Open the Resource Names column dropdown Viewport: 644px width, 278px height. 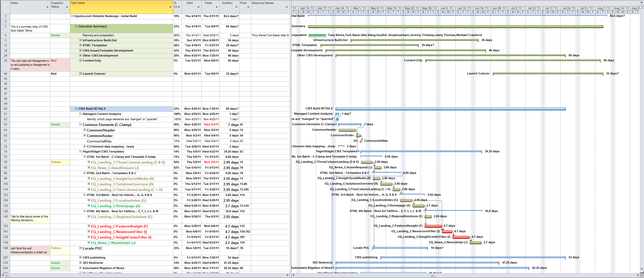[x=287, y=7]
